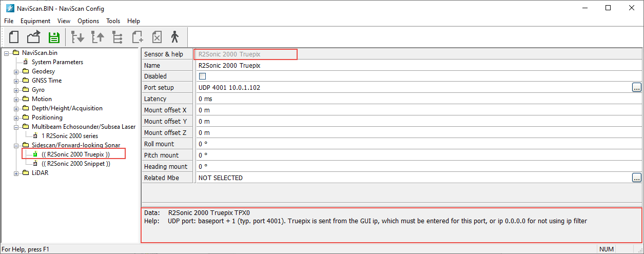The image size is (644, 254).
Task: Click the Motion folder label
Action: pos(42,99)
